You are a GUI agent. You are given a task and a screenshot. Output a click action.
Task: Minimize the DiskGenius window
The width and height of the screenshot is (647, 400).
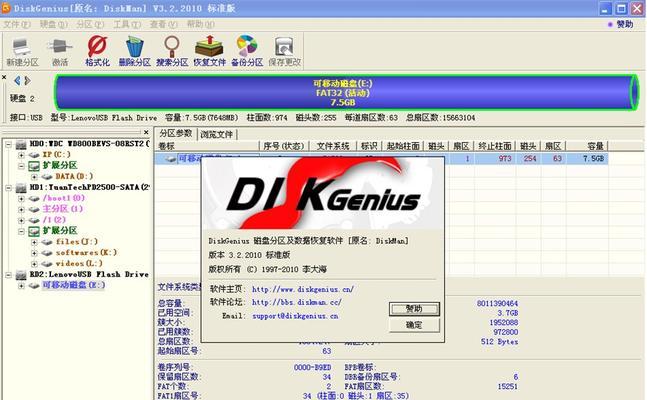[x=605, y=8]
